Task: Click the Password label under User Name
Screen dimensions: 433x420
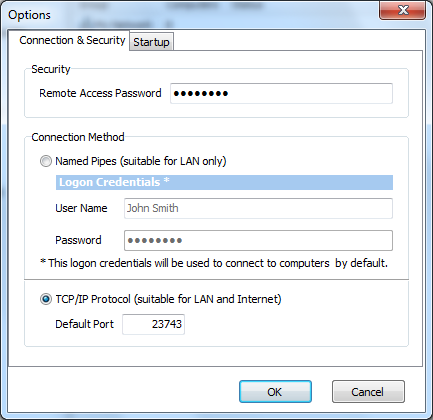Action: click(x=78, y=240)
